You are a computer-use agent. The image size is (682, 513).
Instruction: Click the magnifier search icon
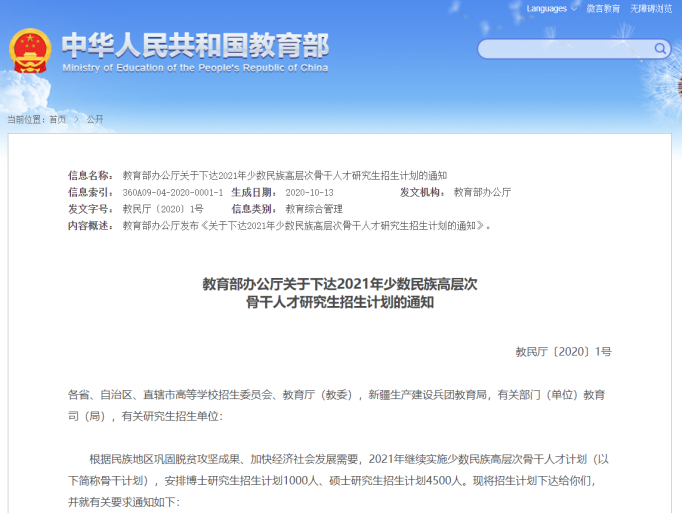[x=660, y=48]
